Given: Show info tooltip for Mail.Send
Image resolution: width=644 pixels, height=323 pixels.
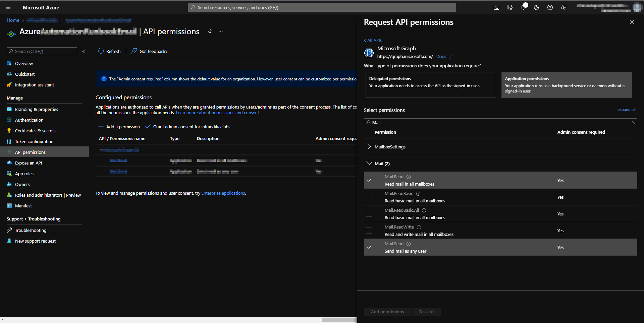Looking at the screenshot, I should pos(409,244).
